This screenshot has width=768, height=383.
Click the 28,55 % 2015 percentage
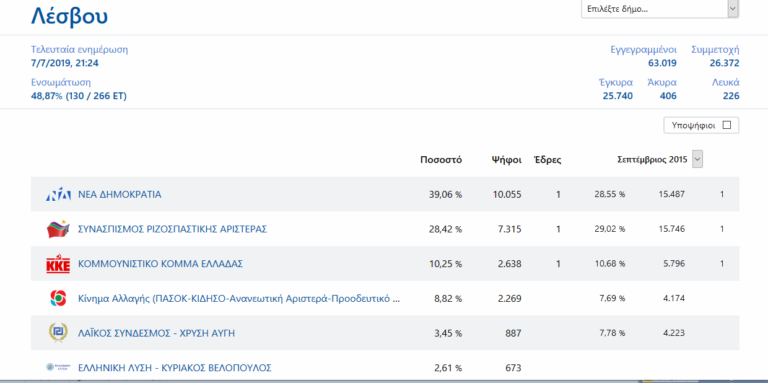coord(610,194)
